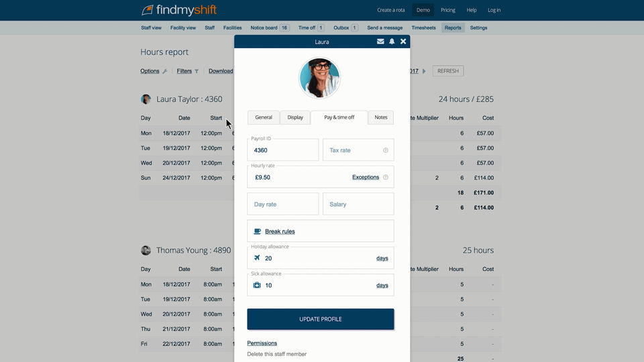Click the Day rate field
Image resolution: width=644 pixels, height=362 pixels.
[x=282, y=204]
